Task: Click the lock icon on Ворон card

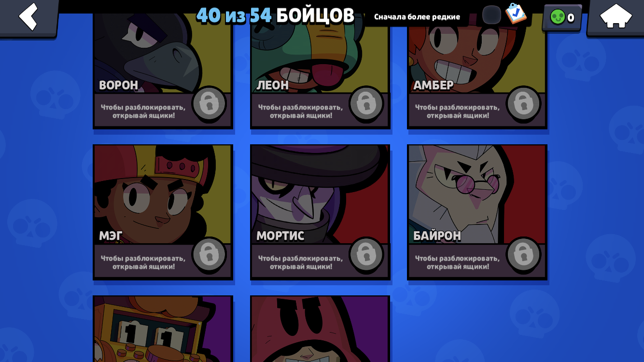Action: [x=209, y=103]
